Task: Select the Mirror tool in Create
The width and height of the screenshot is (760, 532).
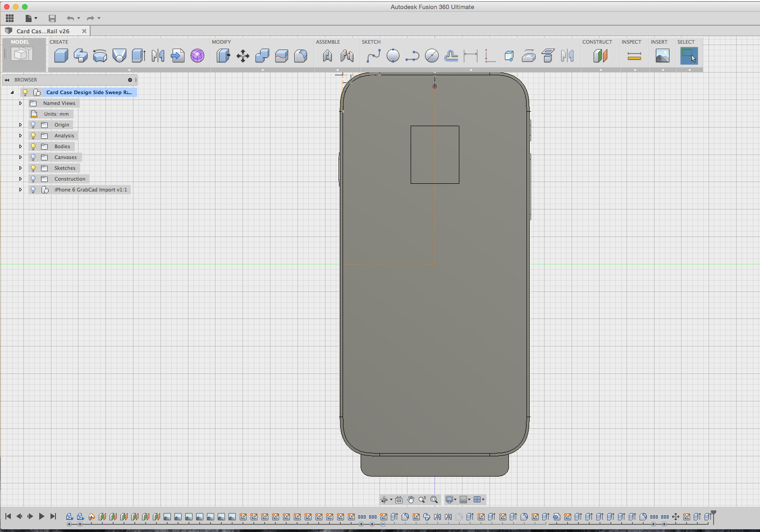Action: 158,56
